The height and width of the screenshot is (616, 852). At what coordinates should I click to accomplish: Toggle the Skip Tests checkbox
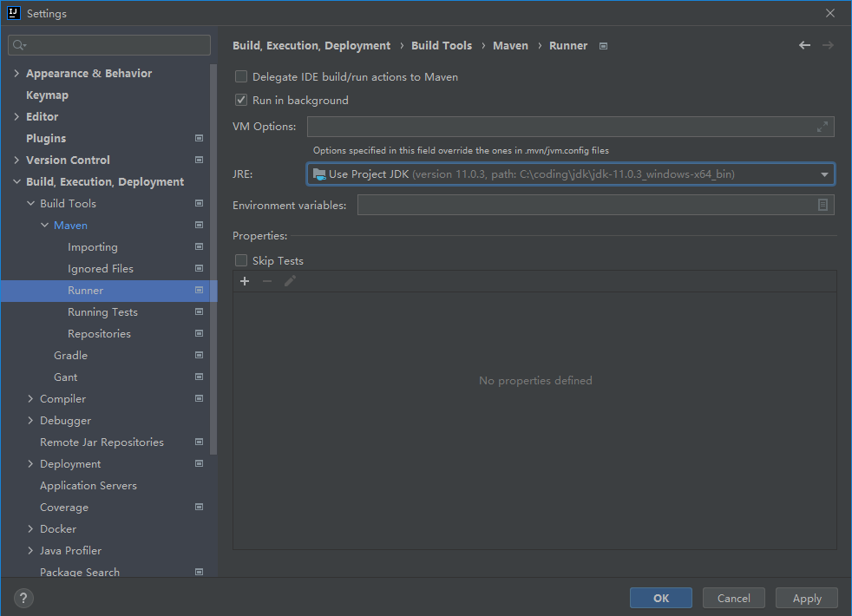click(x=241, y=260)
